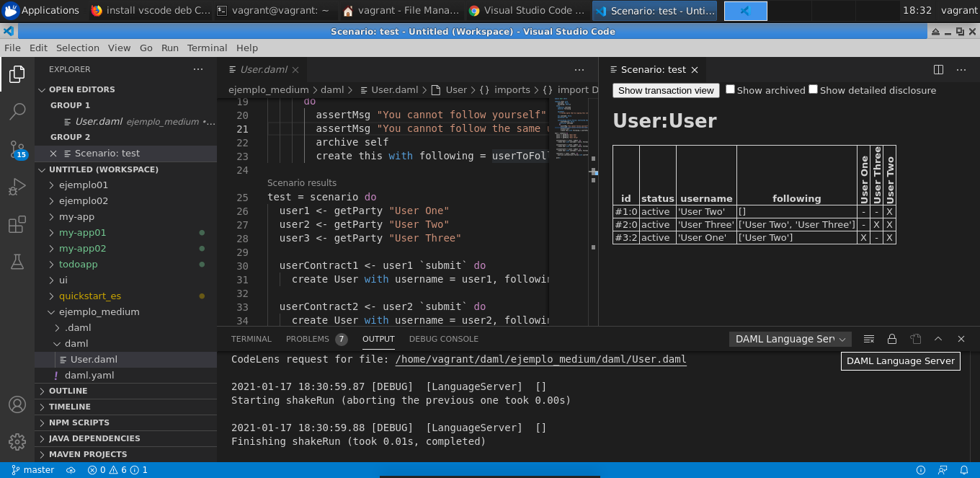Expand the my-app01 folder
Viewport: 980px width, 478px height.
125,233
